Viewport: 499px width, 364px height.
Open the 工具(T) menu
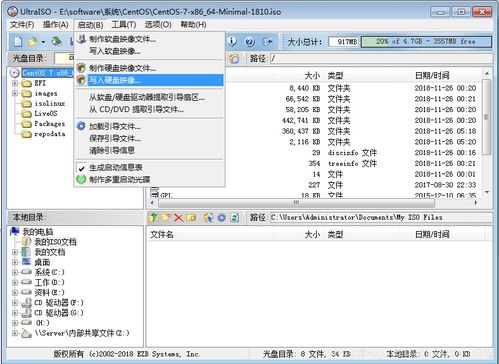(123, 25)
